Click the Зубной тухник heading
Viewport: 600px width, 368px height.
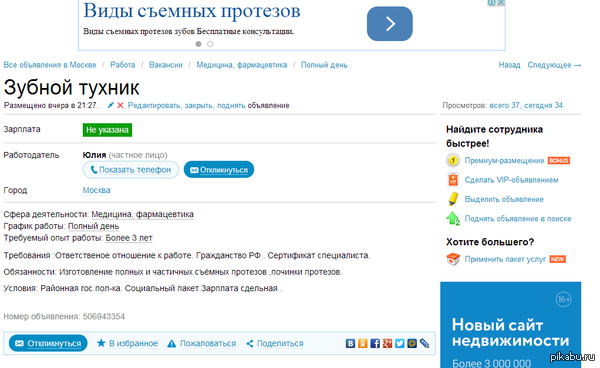click(72, 88)
